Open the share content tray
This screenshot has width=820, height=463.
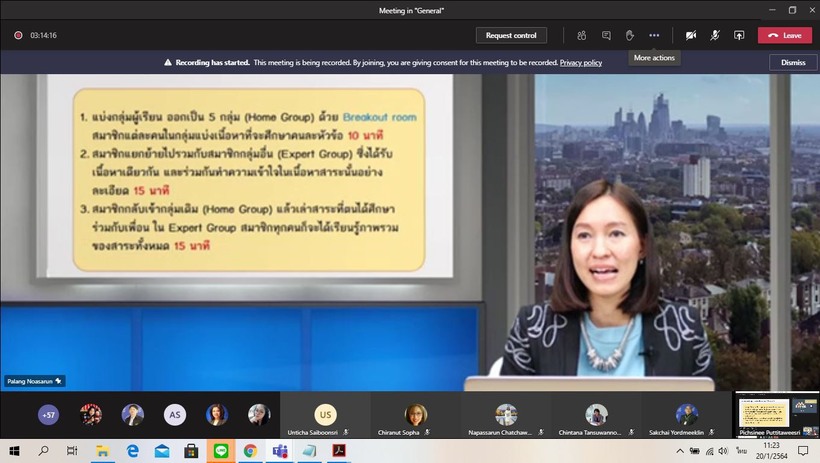coord(739,35)
